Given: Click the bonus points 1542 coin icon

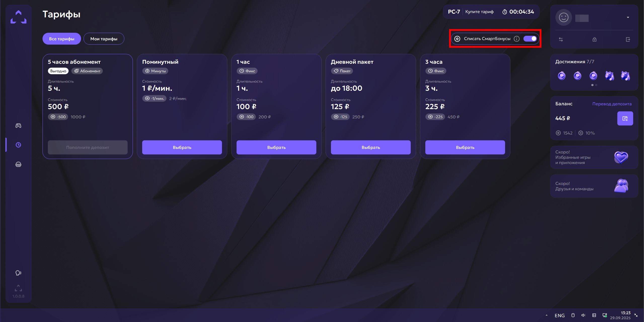Looking at the screenshot, I should [558, 133].
